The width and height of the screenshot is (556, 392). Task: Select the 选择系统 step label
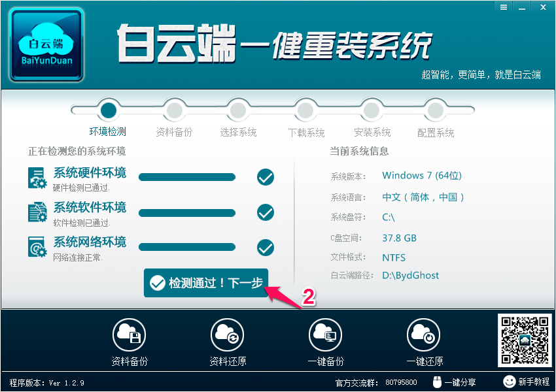point(238,133)
